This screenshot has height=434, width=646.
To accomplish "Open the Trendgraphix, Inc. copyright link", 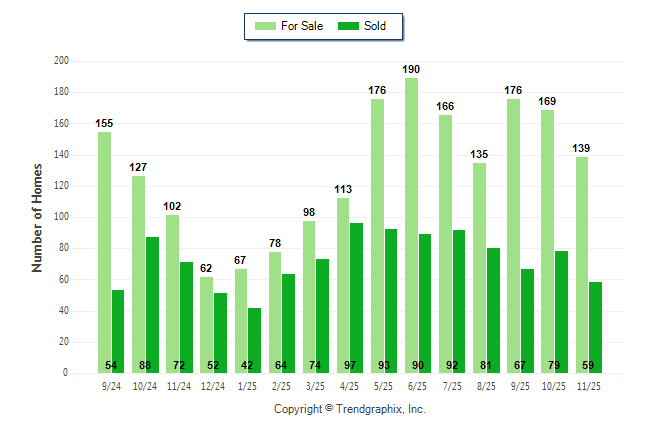I will click(x=349, y=409).
